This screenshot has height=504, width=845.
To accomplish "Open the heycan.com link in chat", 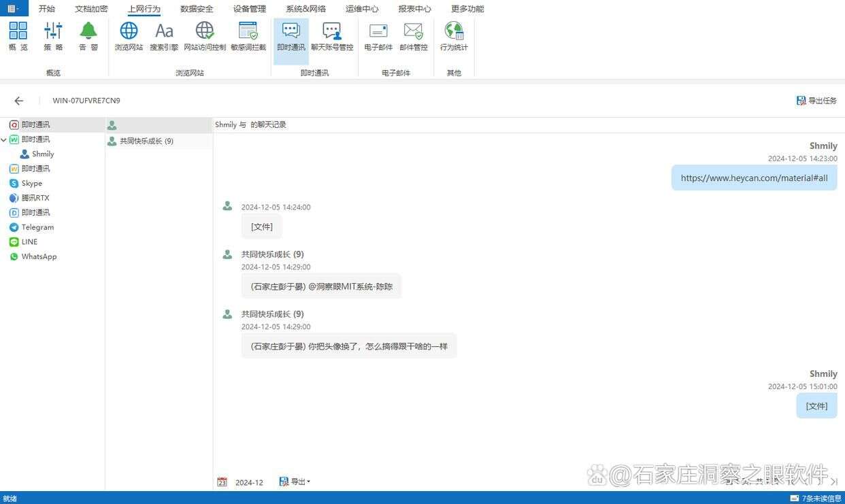I will pyautogui.click(x=754, y=178).
